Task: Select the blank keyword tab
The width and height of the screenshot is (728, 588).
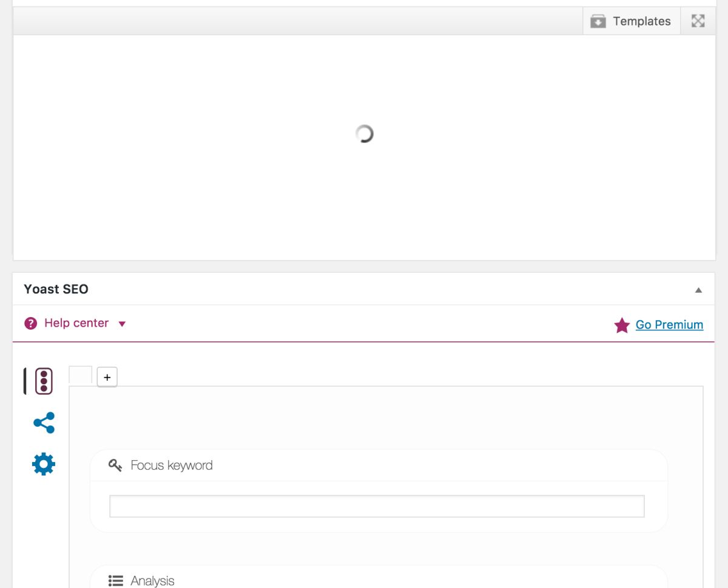Action: (81, 375)
